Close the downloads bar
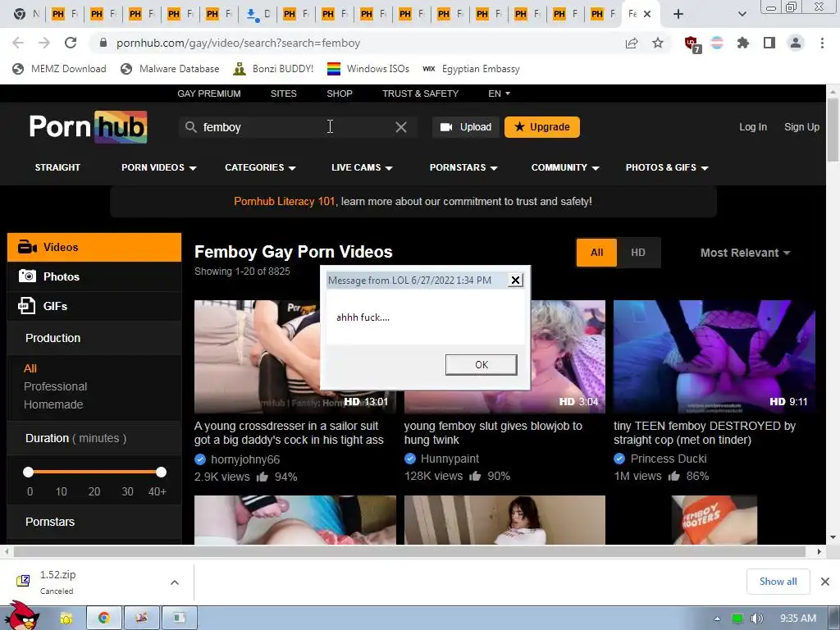 click(825, 582)
